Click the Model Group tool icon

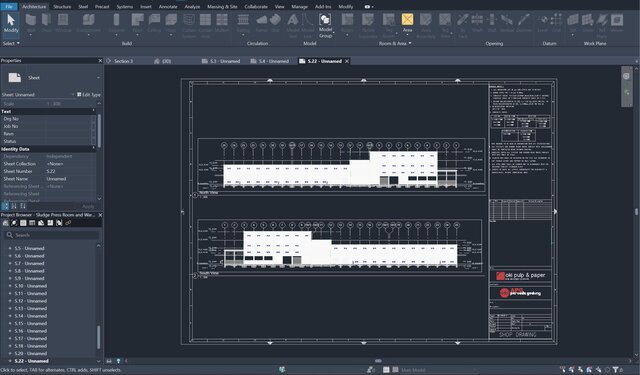click(325, 20)
